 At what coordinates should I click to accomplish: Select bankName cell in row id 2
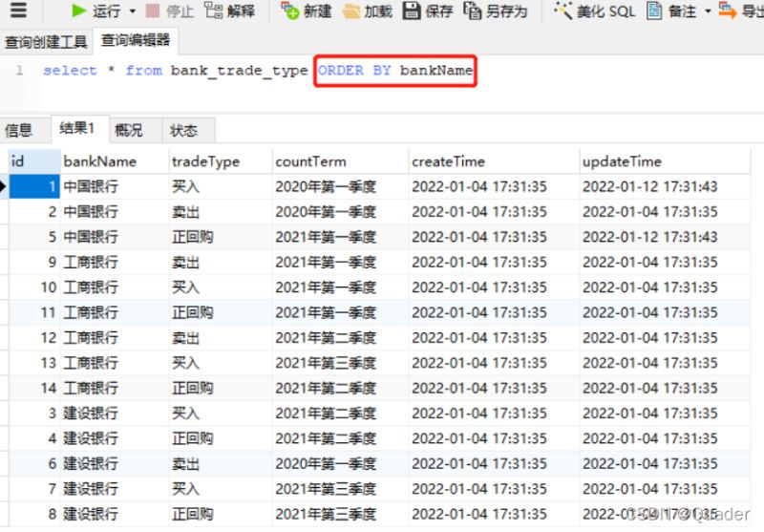pos(115,212)
